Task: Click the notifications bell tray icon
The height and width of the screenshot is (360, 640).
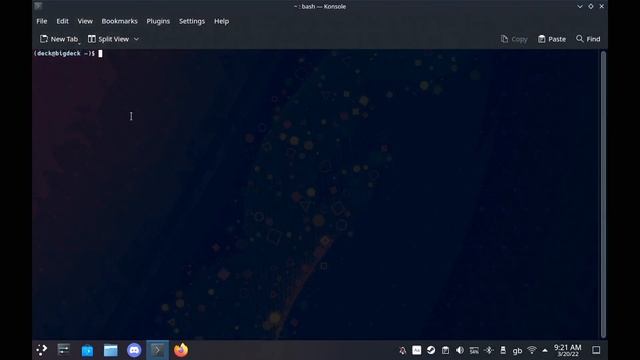Action: pos(402,350)
